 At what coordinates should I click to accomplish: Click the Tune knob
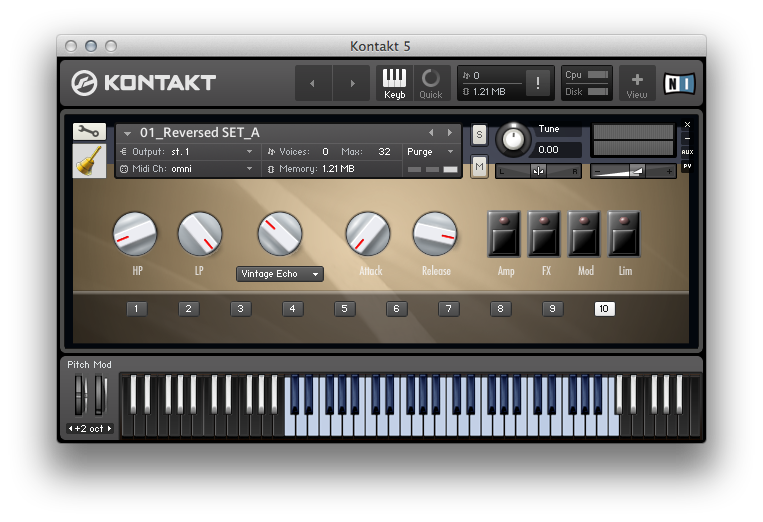pyautogui.click(x=512, y=140)
